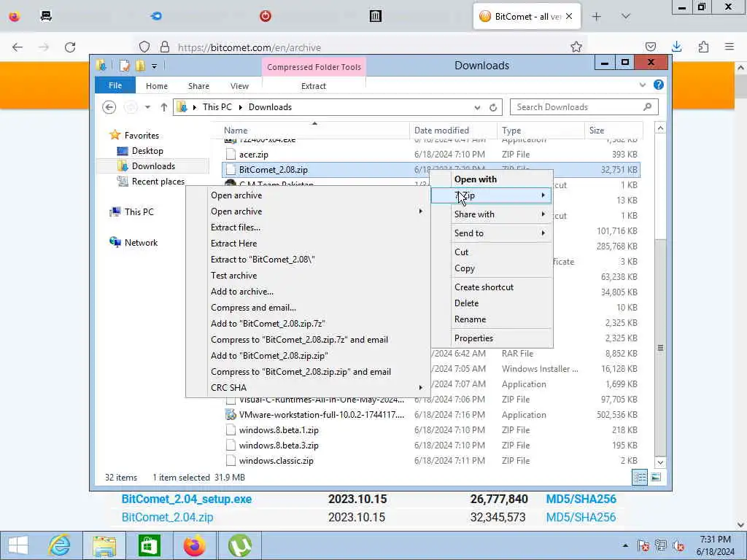The image size is (747, 560).
Task: Click the file list scroll-down arrow
Action: point(660,462)
